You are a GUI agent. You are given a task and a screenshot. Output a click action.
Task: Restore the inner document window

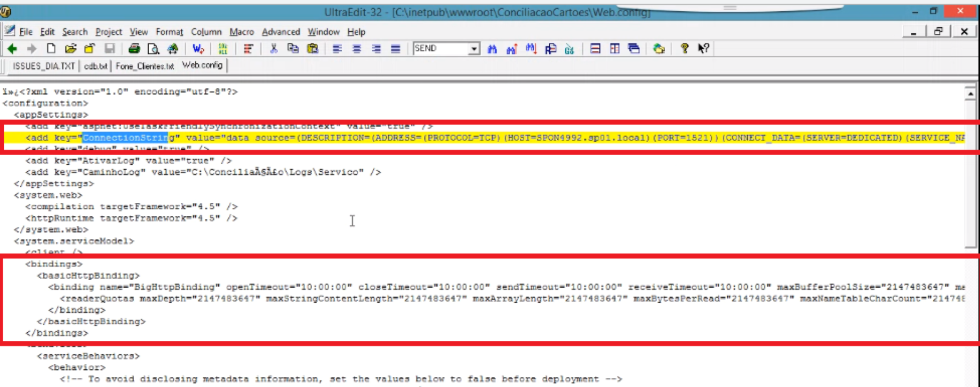tap(938, 32)
